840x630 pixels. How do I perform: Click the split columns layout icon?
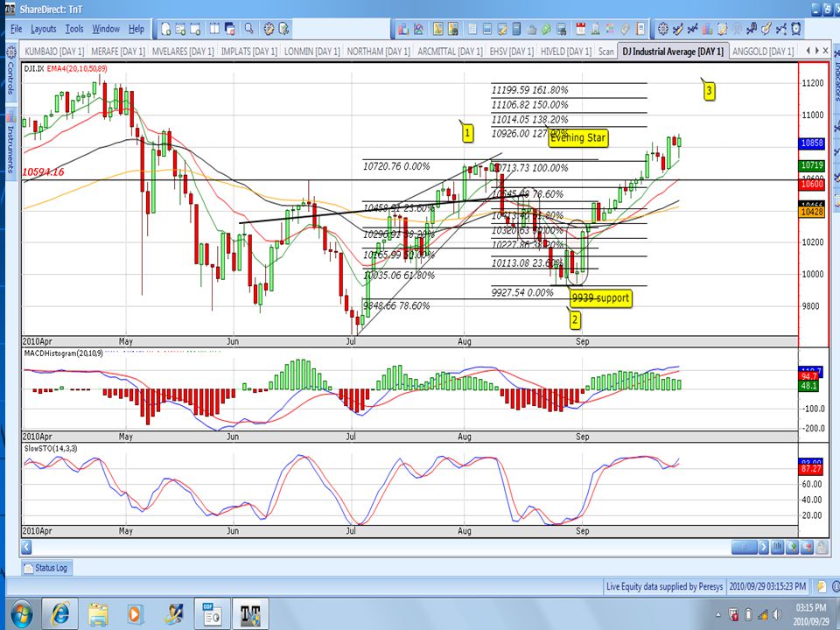[x=215, y=29]
